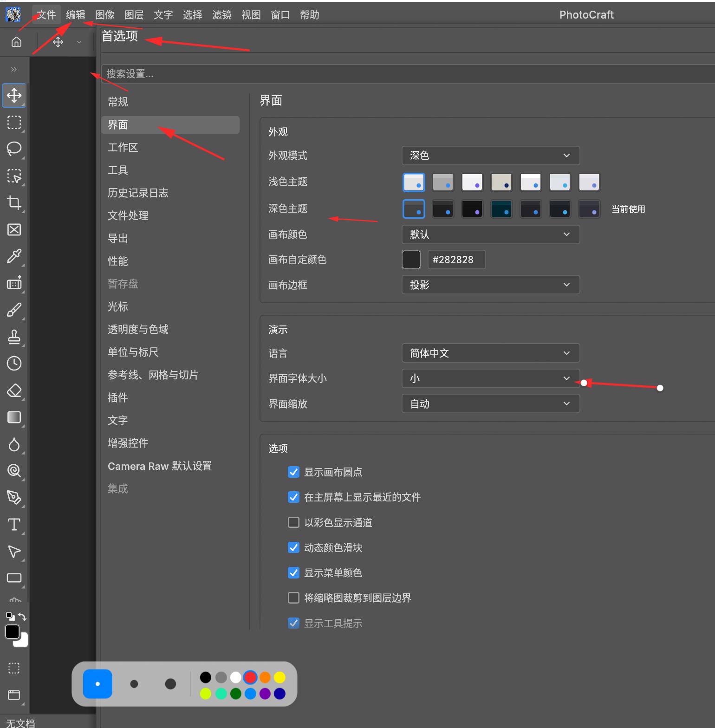Open the 界面字体大小 dropdown
The height and width of the screenshot is (728, 715).
point(491,378)
